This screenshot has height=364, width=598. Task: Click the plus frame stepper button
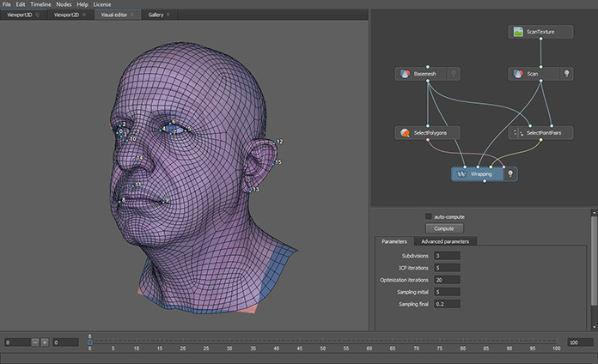(45, 343)
